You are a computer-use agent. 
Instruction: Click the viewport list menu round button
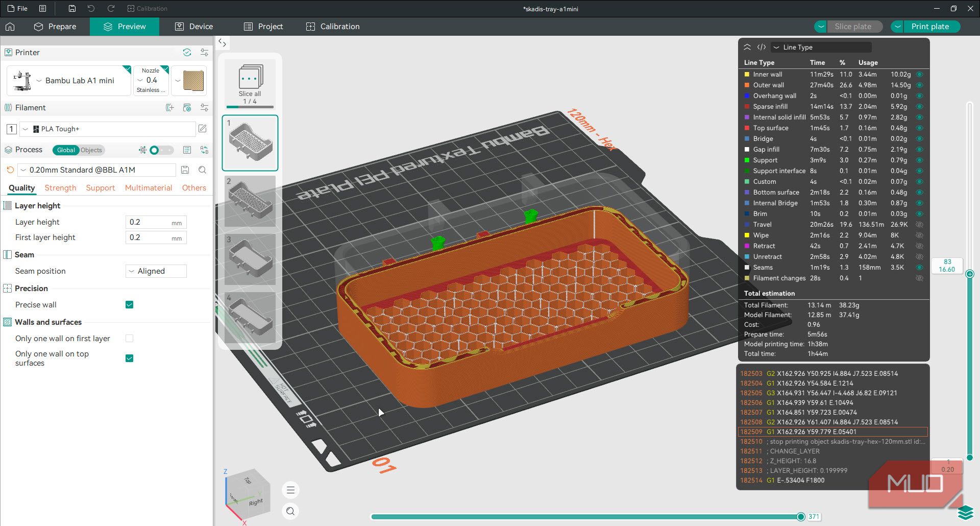click(x=290, y=490)
